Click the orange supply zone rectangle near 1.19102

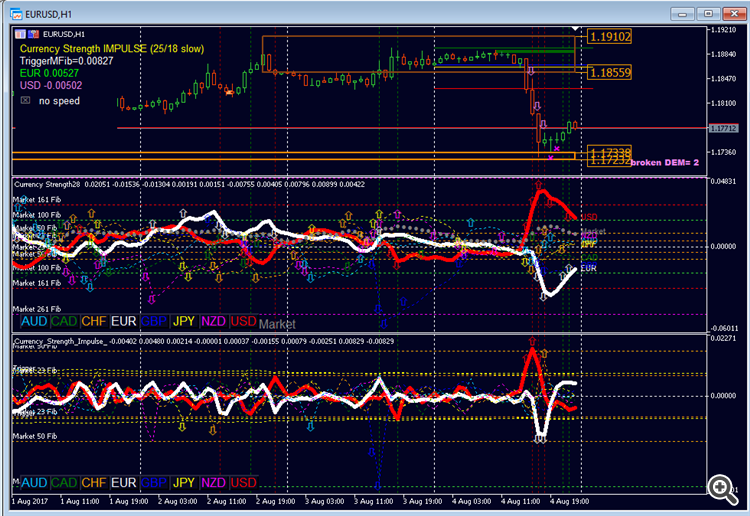click(419, 54)
